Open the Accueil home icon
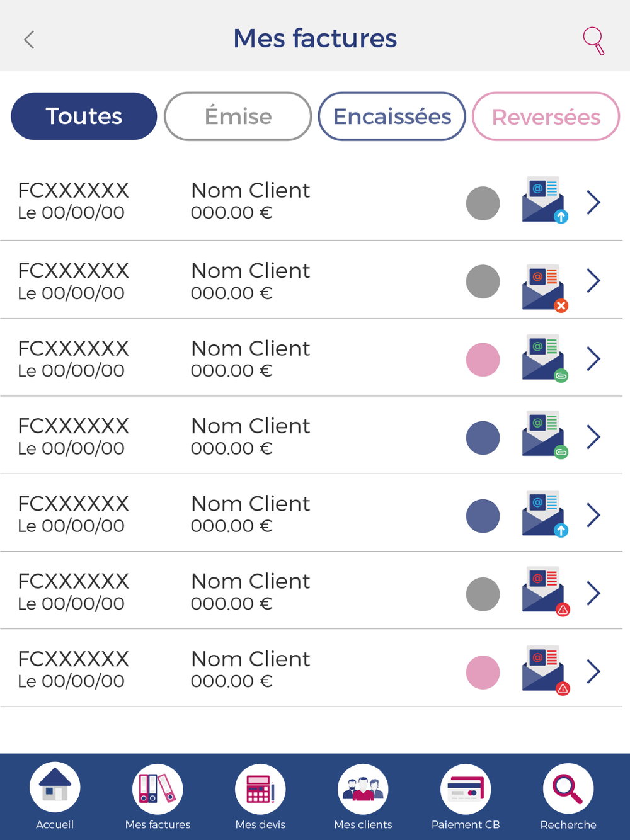 coord(55,788)
